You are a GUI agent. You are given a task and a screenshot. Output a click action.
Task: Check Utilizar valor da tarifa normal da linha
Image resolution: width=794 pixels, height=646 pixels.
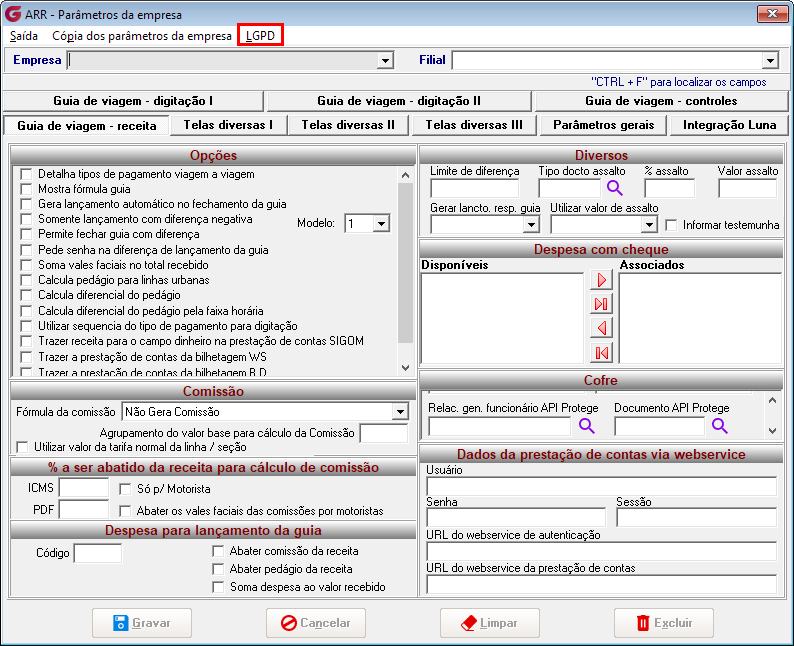point(22,447)
